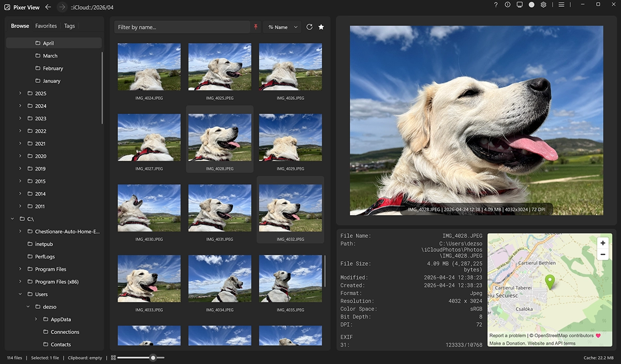Select the 2014 folder icon
The height and width of the screenshot is (364, 621).
click(30, 194)
